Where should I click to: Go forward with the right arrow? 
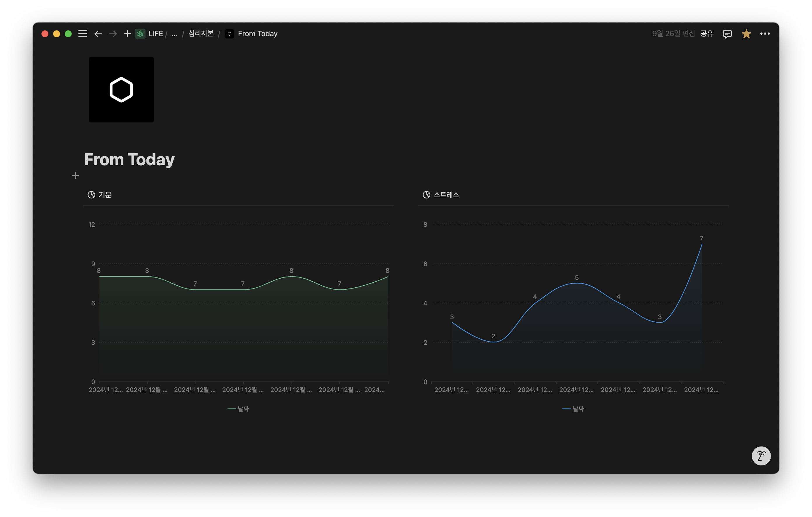113,34
